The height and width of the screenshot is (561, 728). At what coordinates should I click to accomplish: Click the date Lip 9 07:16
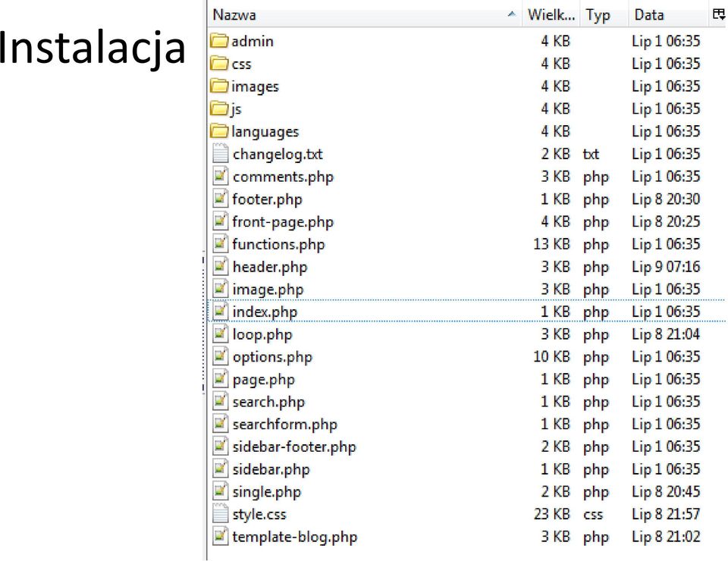pyautogui.click(x=666, y=267)
